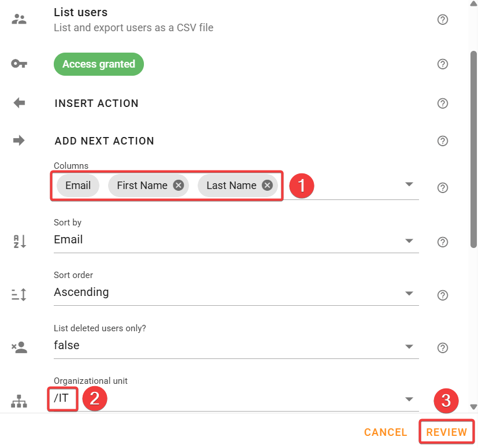Click the CANCEL button
Screen dimensions: 478x448
[x=386, y=432]
